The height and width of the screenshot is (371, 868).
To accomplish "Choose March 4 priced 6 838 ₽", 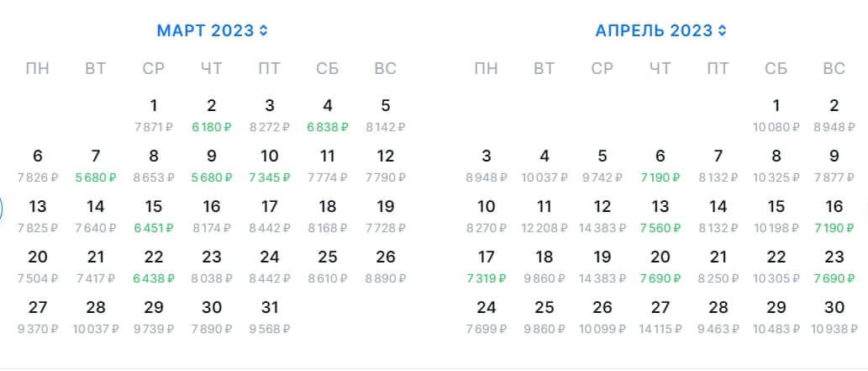I will pos(328,114).
